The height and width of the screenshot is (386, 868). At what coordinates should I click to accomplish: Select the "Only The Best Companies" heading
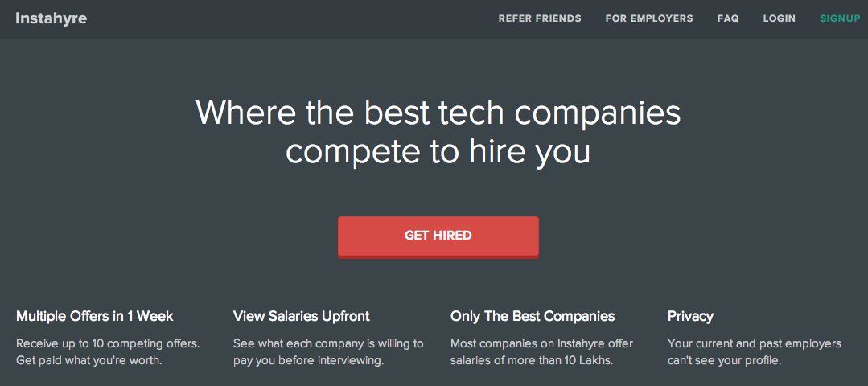pos(533,316)
